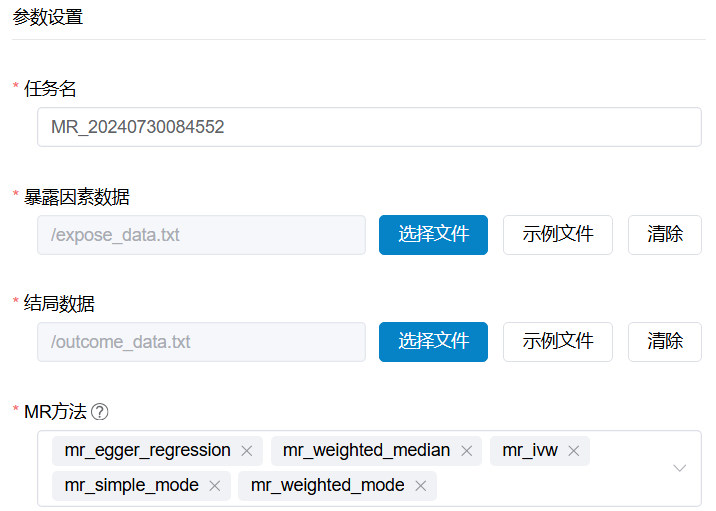716x511 pixels.
Task: Click the /outcome_data.txt path field
Action: point(201,342)
